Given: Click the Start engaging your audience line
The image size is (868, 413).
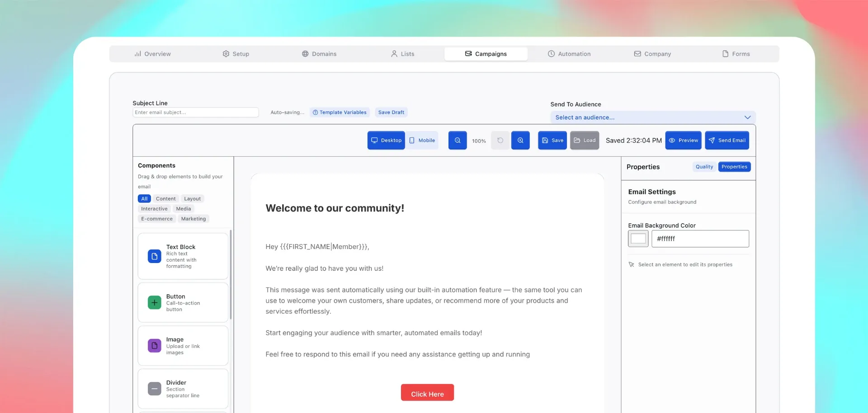Looking at the screenshot, I should point(374,333).
